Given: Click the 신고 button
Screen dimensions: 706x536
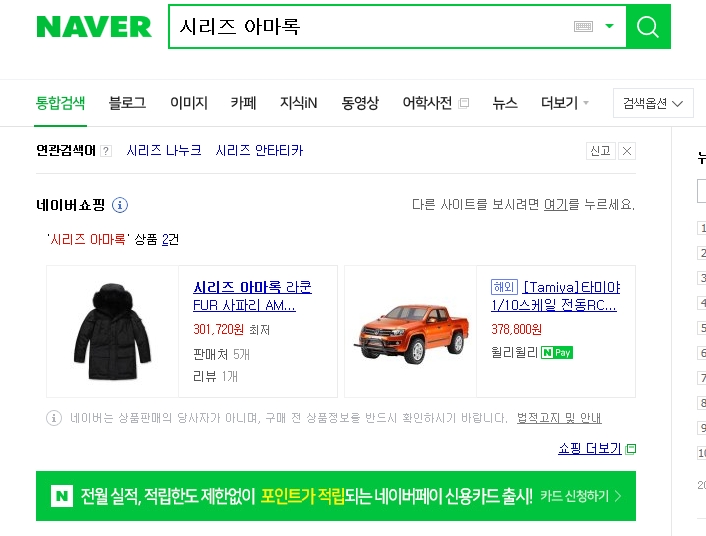Looking at the screenshot, I should click(601, 151).
